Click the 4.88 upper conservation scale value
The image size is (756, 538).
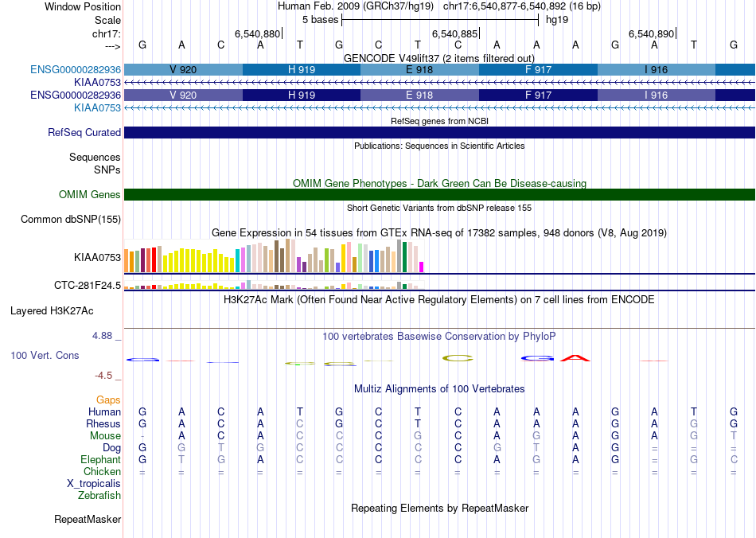tap(102, 336)
